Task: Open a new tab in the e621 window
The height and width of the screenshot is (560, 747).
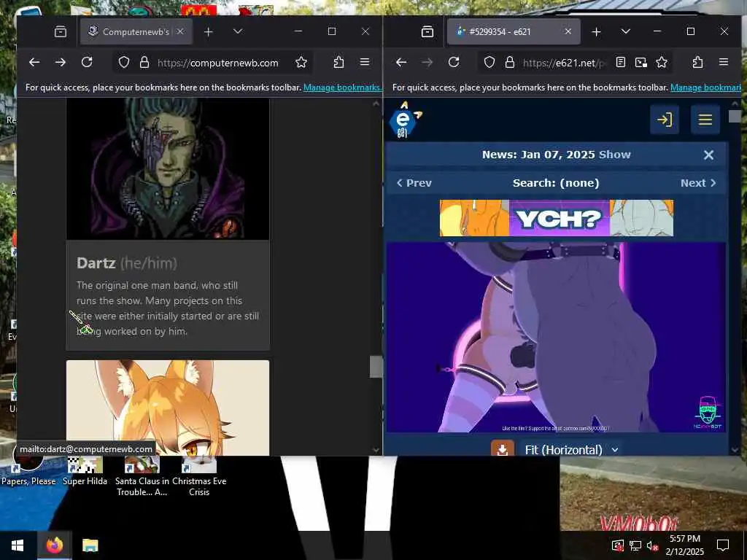Action: tap(596, 32)
